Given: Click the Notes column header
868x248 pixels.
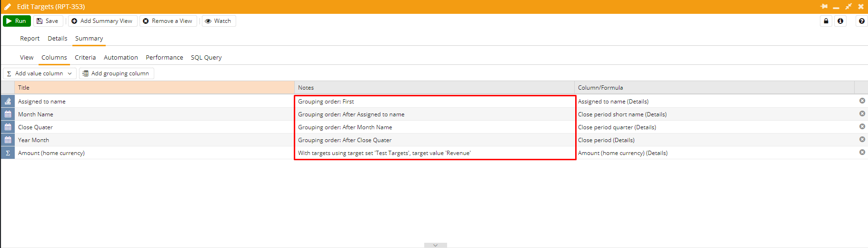Looking at the screenshot, I should point(434,88).
